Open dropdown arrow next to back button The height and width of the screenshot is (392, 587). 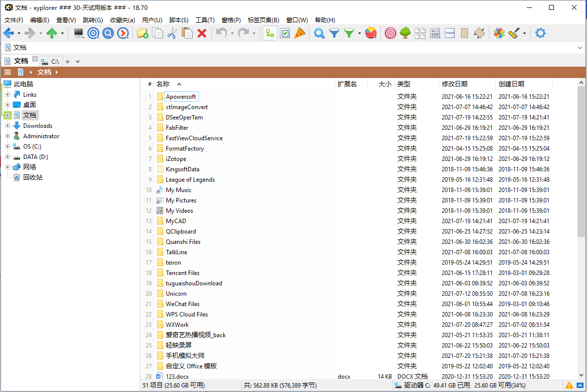tap(19, 33)
